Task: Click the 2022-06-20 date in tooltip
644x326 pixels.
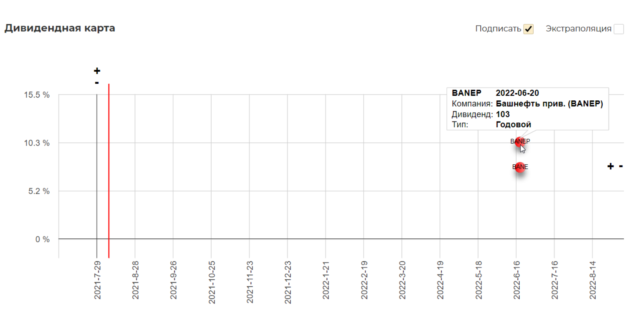Action: [517, 93]
